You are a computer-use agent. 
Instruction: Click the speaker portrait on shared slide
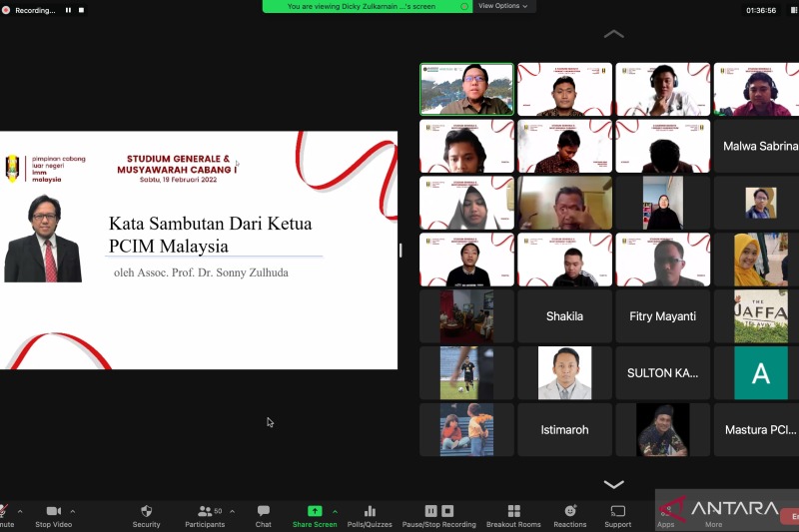tap(43, 239)
